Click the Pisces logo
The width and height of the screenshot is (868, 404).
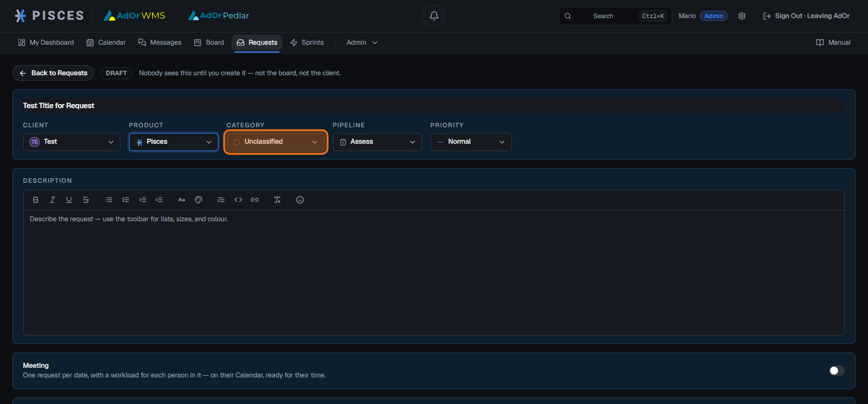[49, 16]
